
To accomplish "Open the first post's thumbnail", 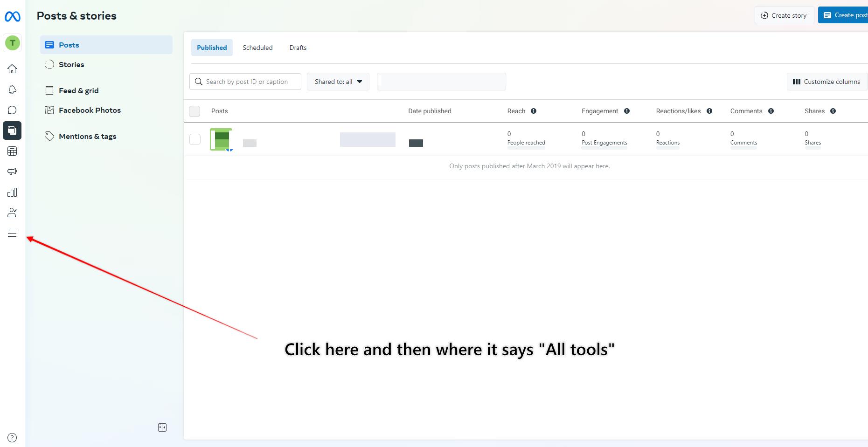I will (x=221, y=139).
